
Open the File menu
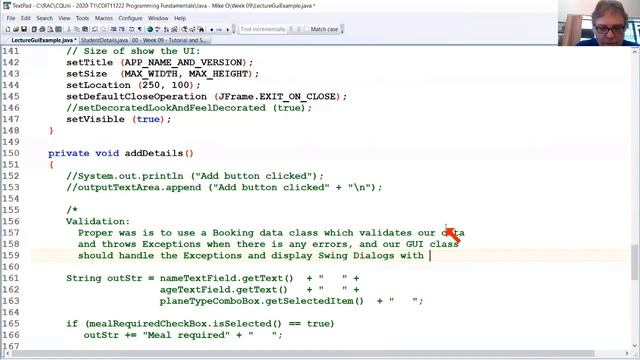[11, 18]
